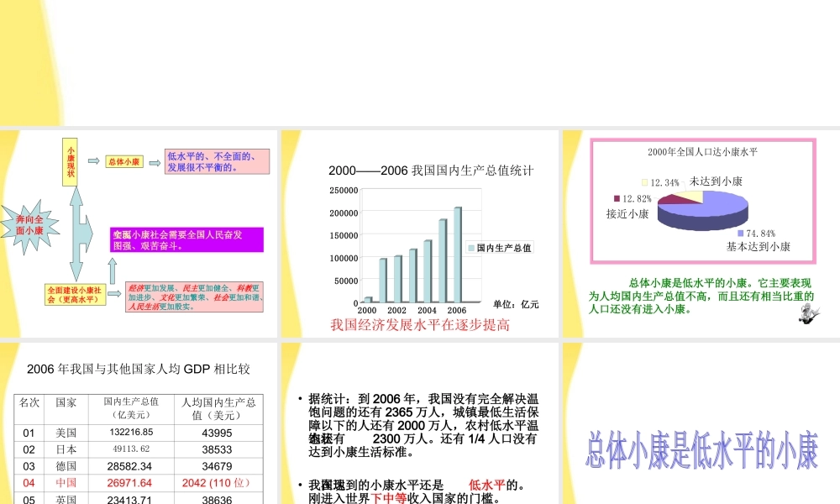840x504 pixels.
Task: Click the 132216.85 table cell
Action: [x=131, y=433]
